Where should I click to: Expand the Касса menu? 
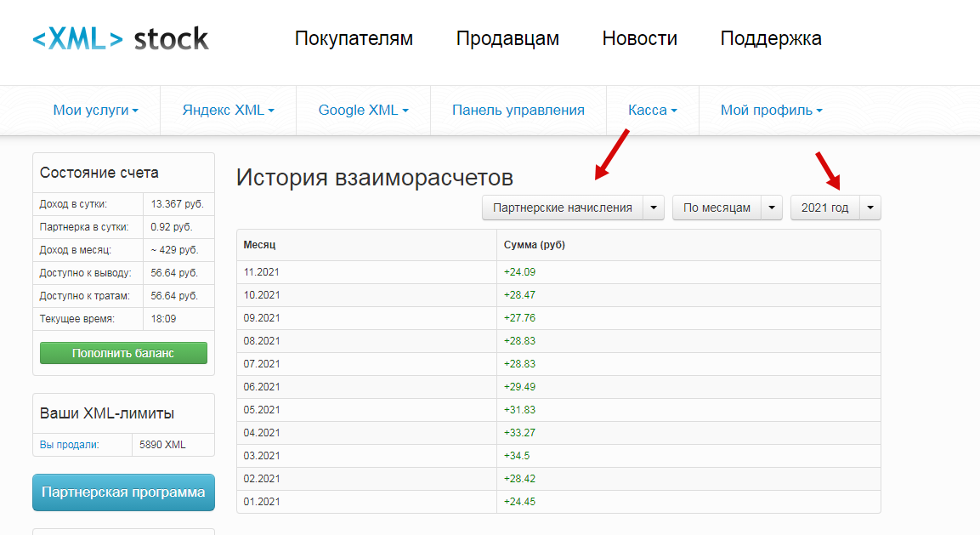click(653, 110)
